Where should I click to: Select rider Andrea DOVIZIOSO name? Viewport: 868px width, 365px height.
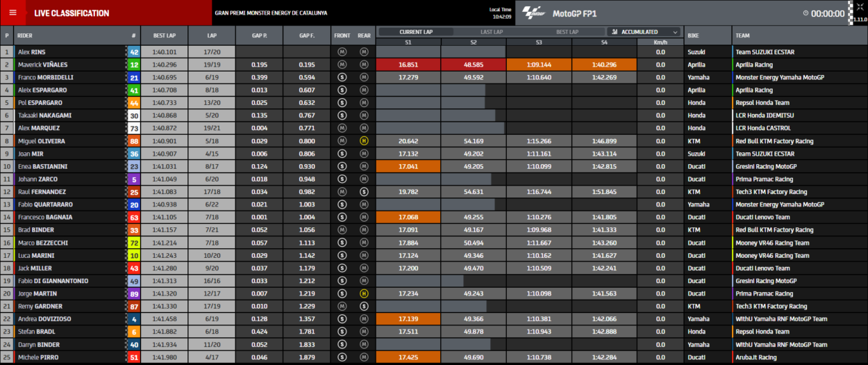click(x=44, y=319)
